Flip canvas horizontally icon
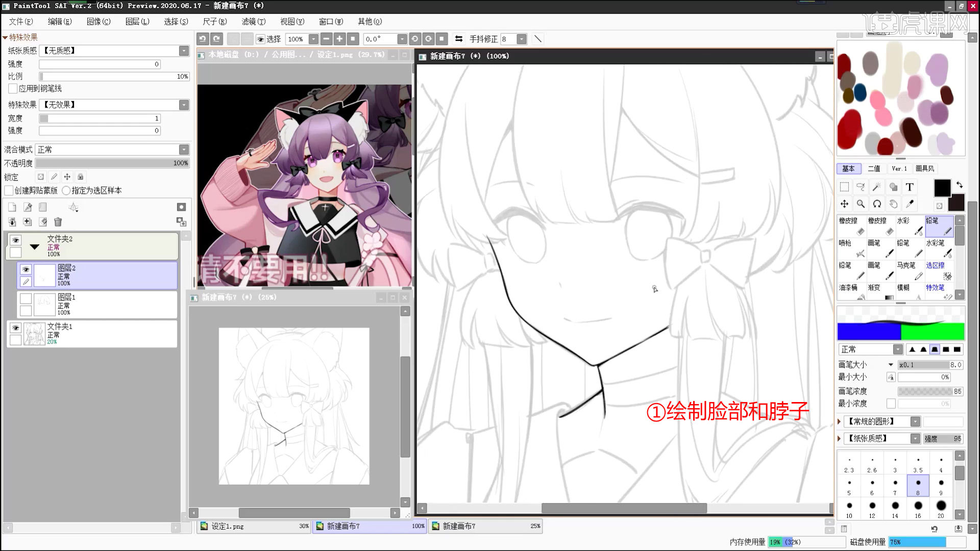The height and width of the screenshot is (551, 980). 458,39
